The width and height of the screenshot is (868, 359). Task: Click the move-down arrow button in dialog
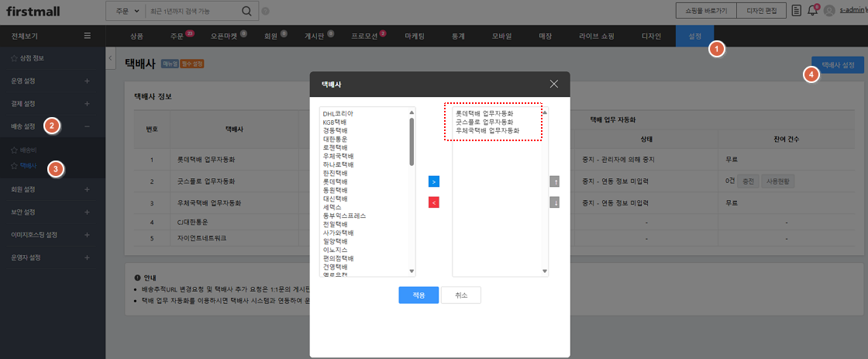click(x=555, y=202)
